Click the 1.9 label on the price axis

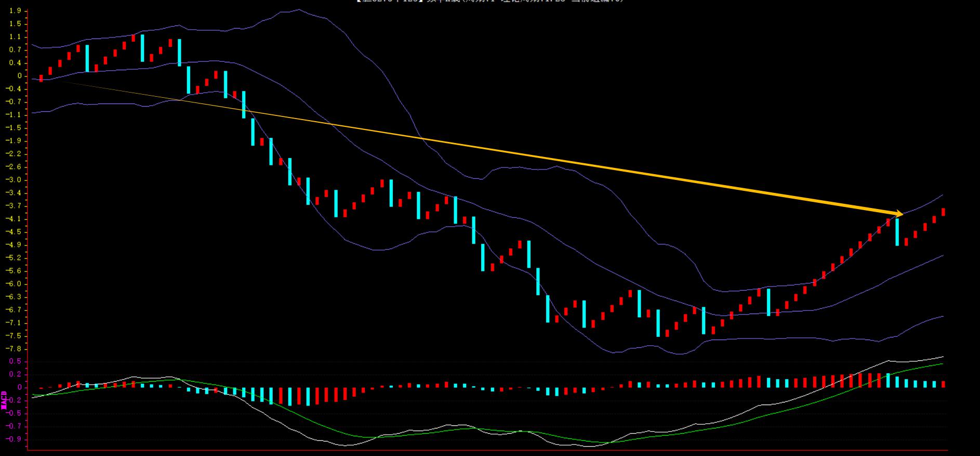15,11
